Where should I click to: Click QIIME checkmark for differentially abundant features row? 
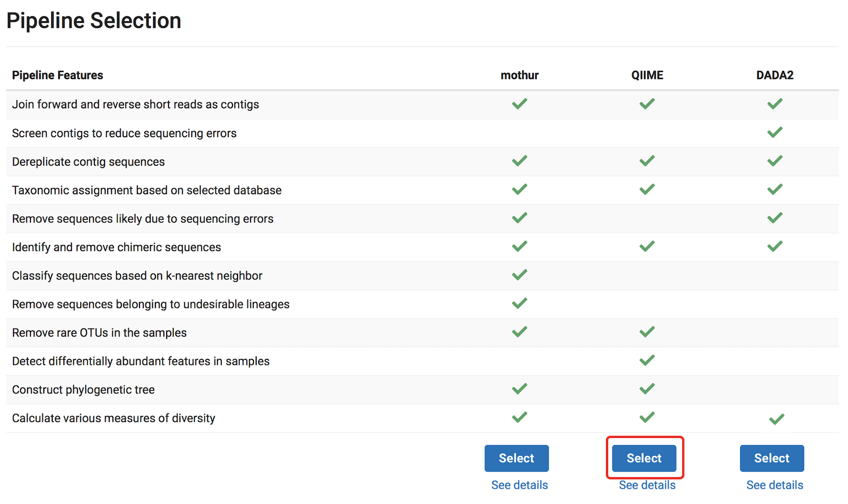point(647,360)
